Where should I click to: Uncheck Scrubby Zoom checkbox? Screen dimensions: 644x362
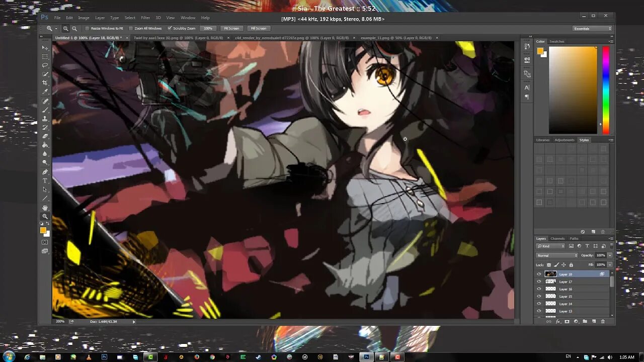(170, 29)
